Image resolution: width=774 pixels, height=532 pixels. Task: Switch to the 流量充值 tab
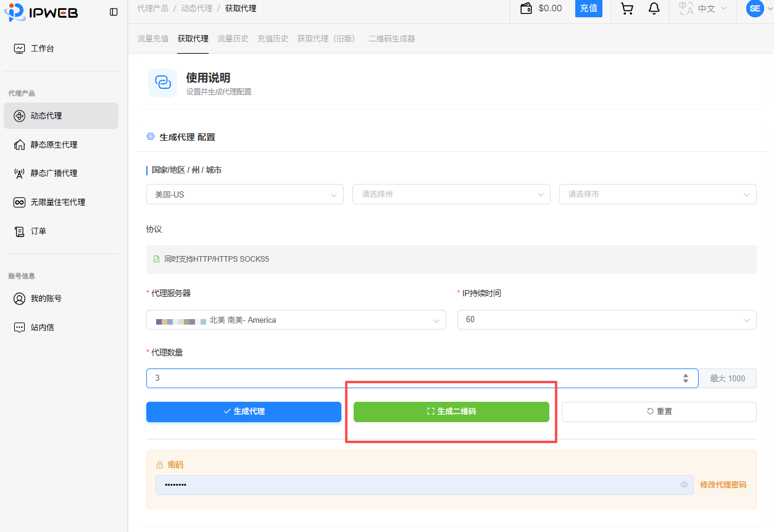click(x=152, y=38)
